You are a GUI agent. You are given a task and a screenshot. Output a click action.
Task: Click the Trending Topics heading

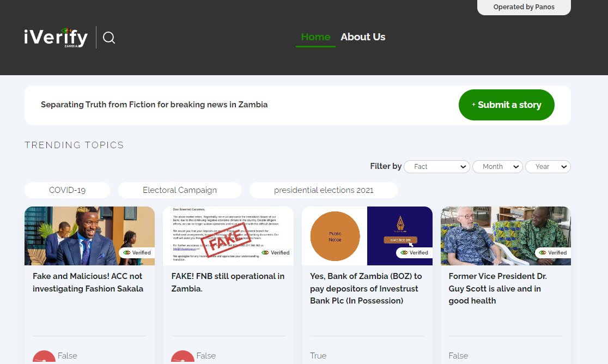pyautogui.click(x=74, y=145)
